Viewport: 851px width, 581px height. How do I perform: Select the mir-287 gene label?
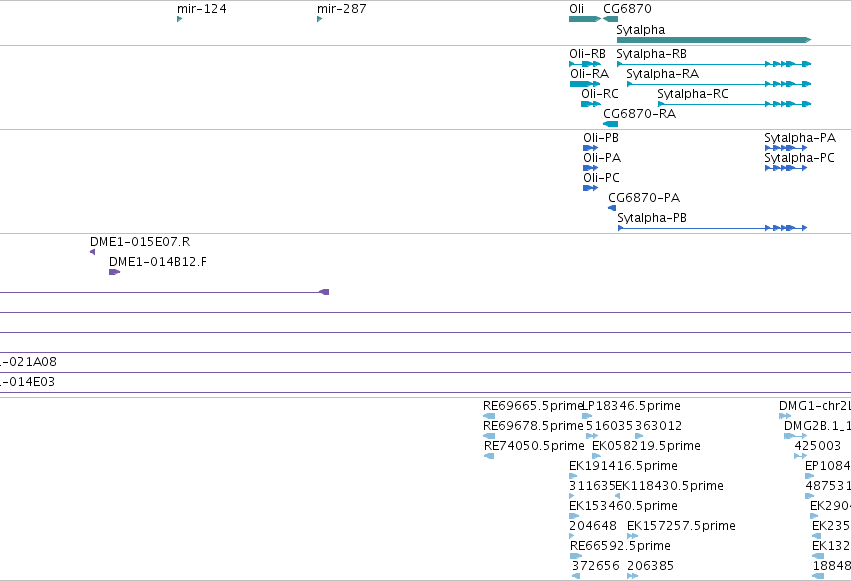(x=341, y=9)
